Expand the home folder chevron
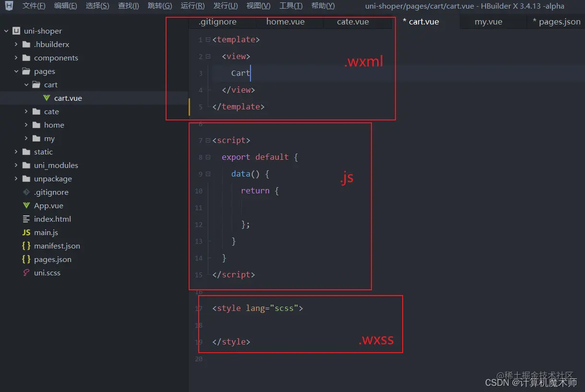The width and height of the screenshot is (585, 392). 26,125
